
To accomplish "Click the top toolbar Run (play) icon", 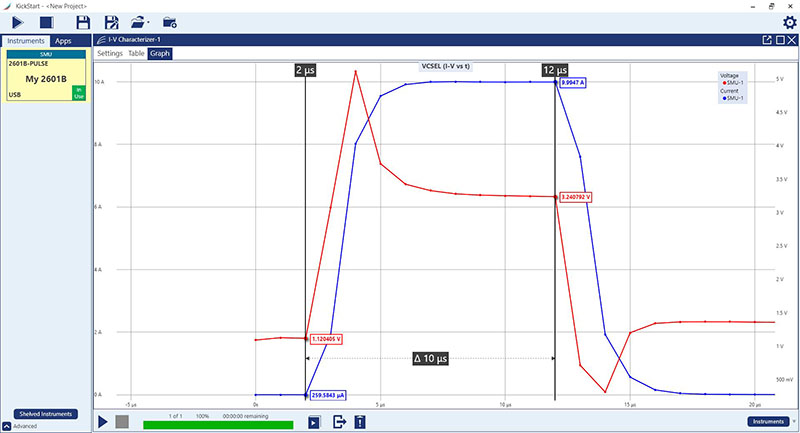I will point(19,21).
